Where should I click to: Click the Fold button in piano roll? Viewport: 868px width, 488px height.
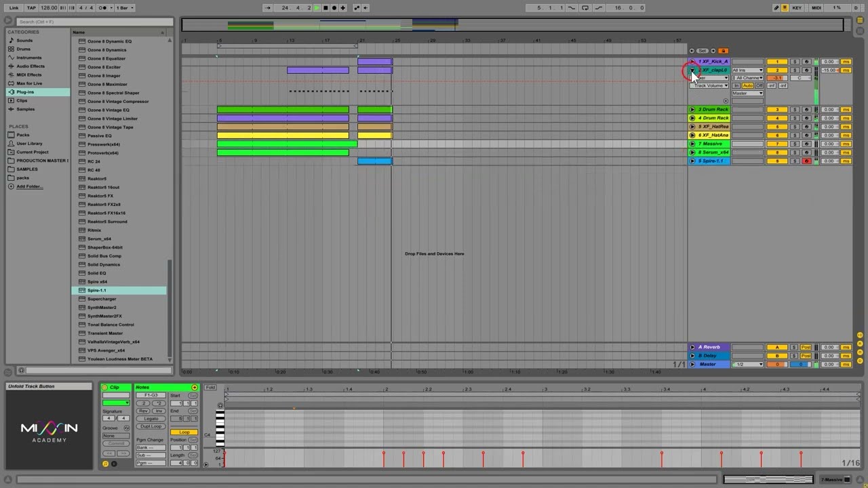pyautogui.click(x=210, y=387)
